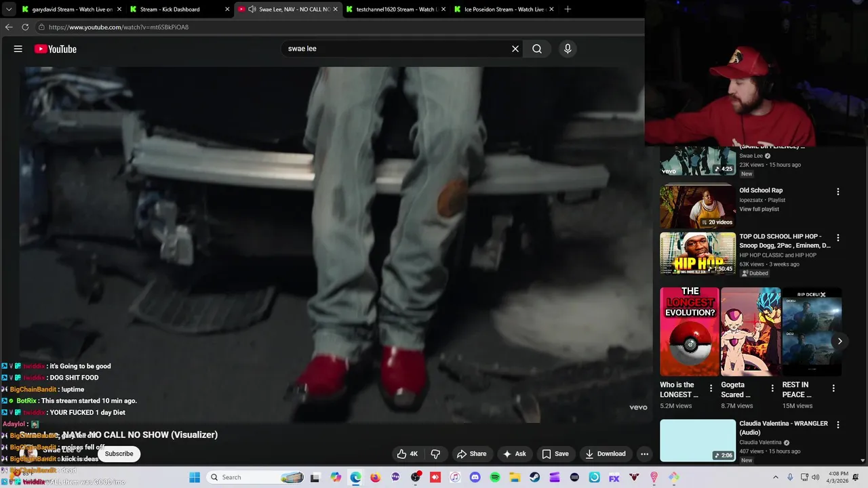Open Firefox from taskbar
Image resolution: width=868 pixels, height=488 pixels.
coord(375,478)
